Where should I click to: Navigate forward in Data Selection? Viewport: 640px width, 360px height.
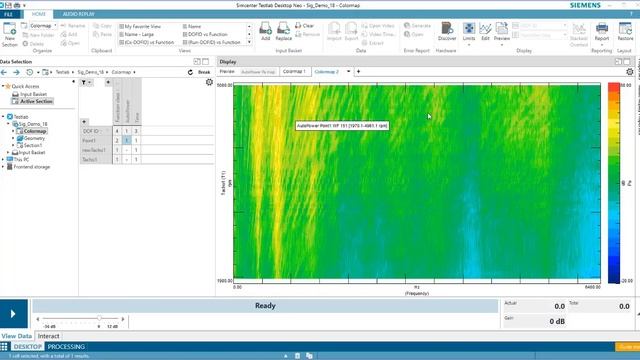point(16,72)
